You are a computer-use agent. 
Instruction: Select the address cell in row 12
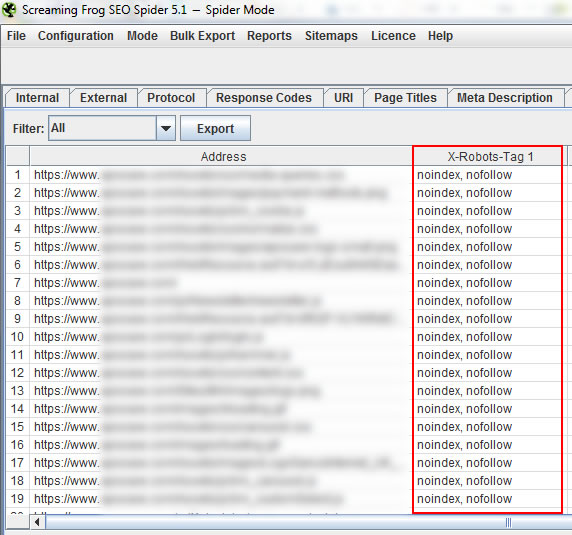point(221,373)
